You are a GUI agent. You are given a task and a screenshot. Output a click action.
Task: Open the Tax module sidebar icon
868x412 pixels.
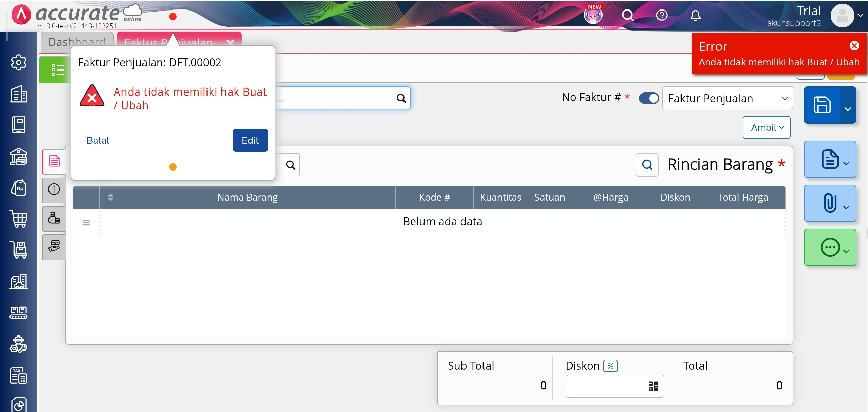[19, 375]
